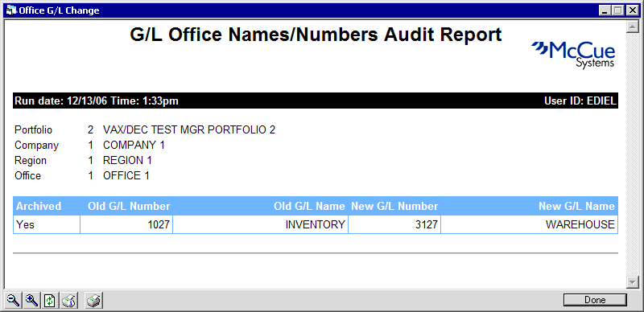Image resolution: width=644 pixels, height=312 pixels.
Task: Click the vertical scrollbar track
Action: pos(631,154)
